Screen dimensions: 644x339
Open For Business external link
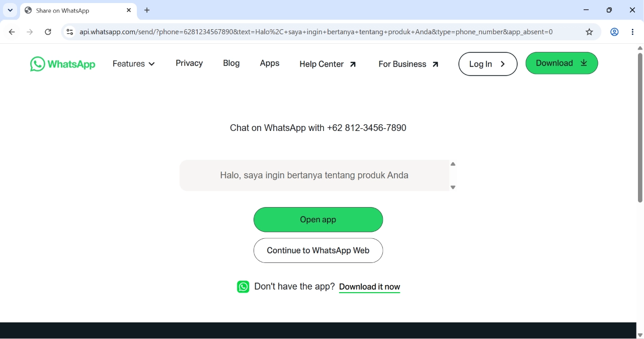click(x=409, y=64)
